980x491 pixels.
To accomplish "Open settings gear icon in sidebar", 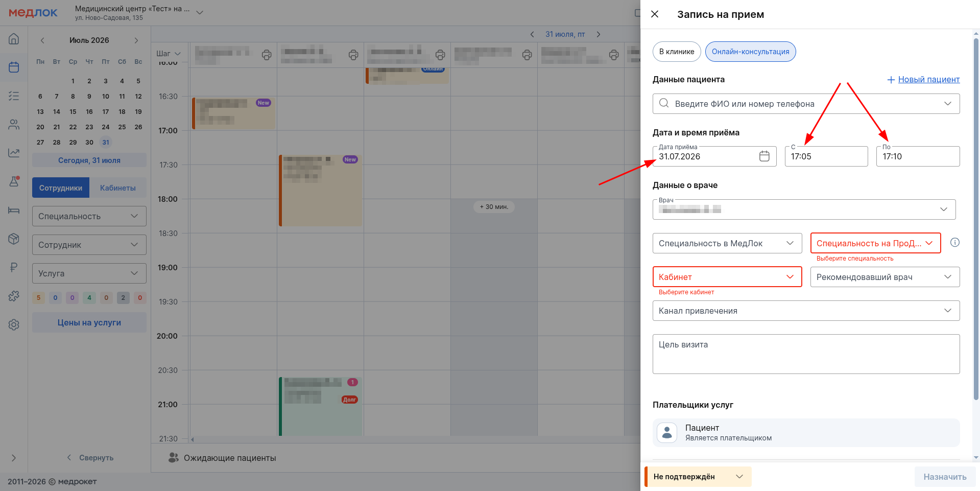I will 14,324.
